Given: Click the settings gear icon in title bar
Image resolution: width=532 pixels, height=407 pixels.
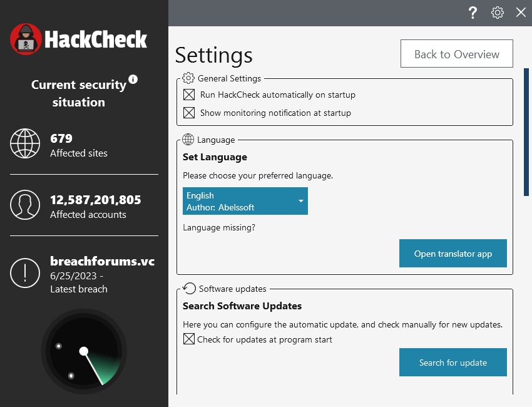Looking at the screenshot, I should pyautogui.click(x=498, y=13).
